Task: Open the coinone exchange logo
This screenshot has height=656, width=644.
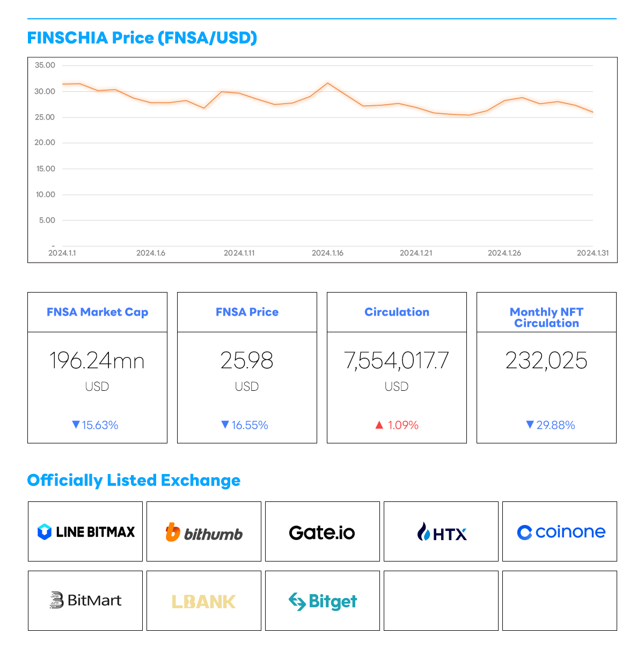Action: (x=560, y=532)
